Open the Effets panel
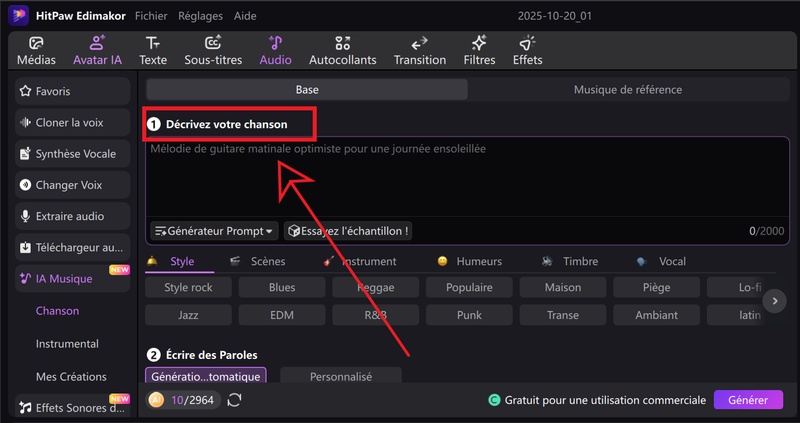 tap(527, 50)
